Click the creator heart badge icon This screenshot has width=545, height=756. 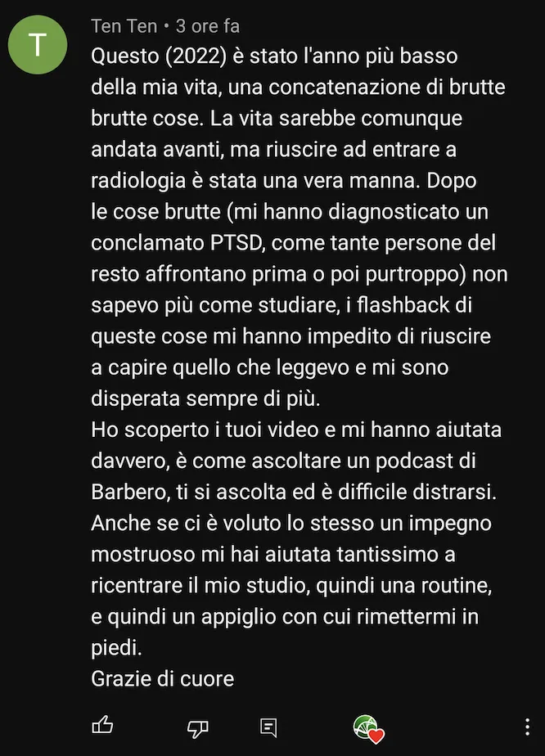pos(369,729)
